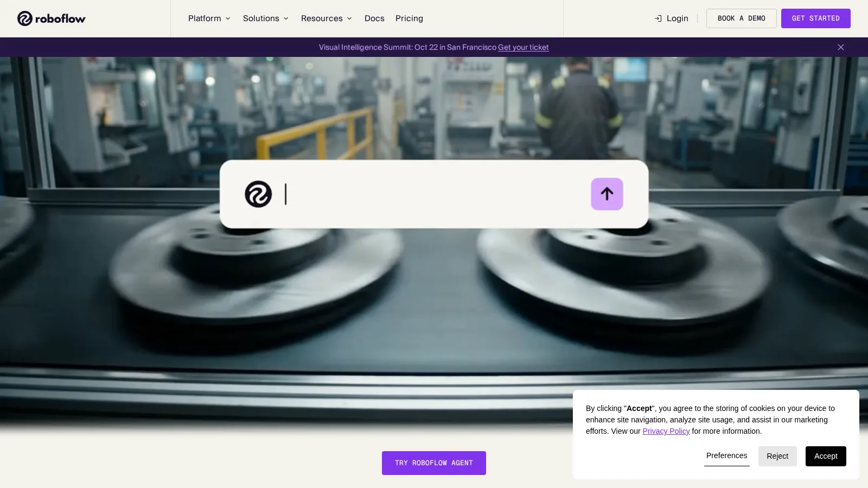Click the Roboflow icon in prompt box
The width and height of the screenshot is (868, 488).
[258, 194]
